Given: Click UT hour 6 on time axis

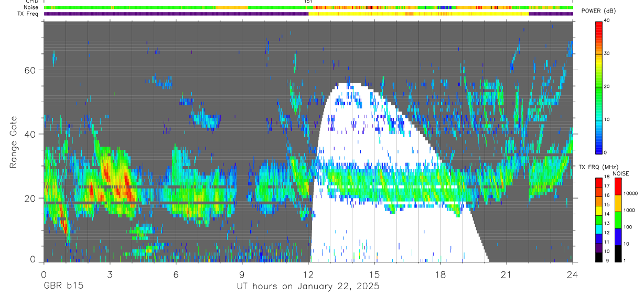Looking at the screenshot, I should 176,274.
